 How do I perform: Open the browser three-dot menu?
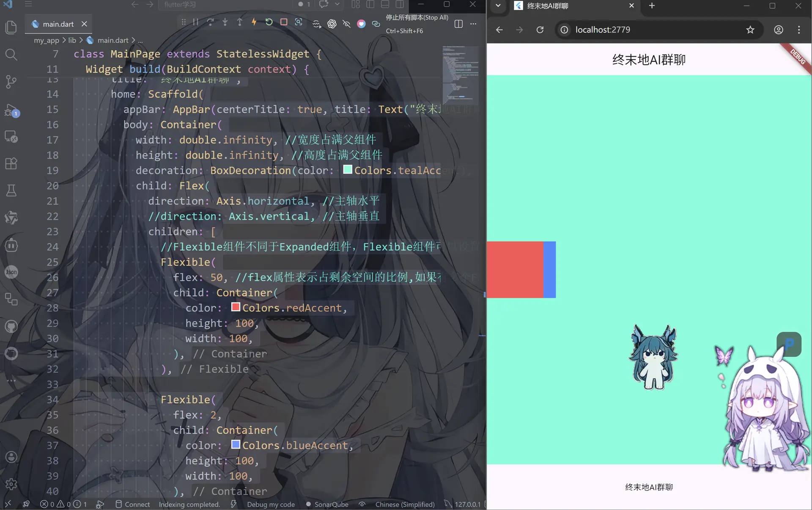click(x=799, y=30)
